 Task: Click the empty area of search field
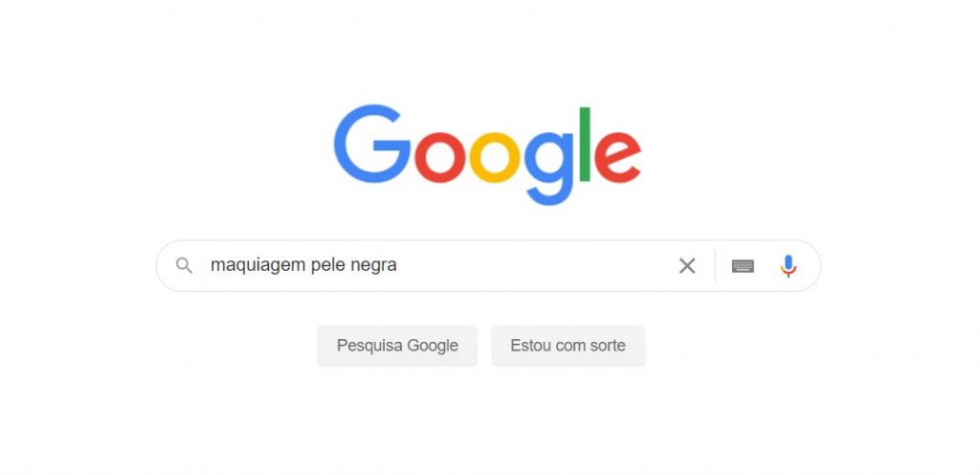pos(538,265)
